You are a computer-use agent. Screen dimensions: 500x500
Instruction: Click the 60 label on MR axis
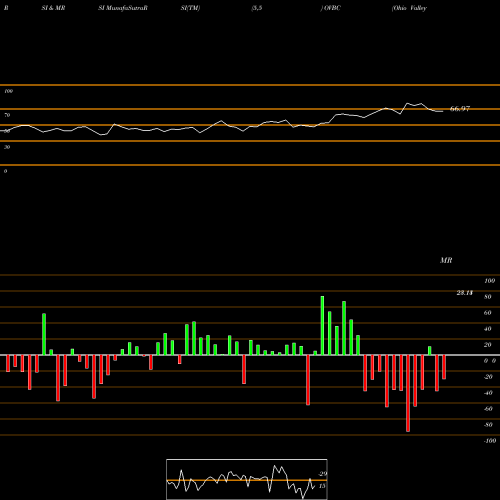pyautogui.click(x=488, y=313)
